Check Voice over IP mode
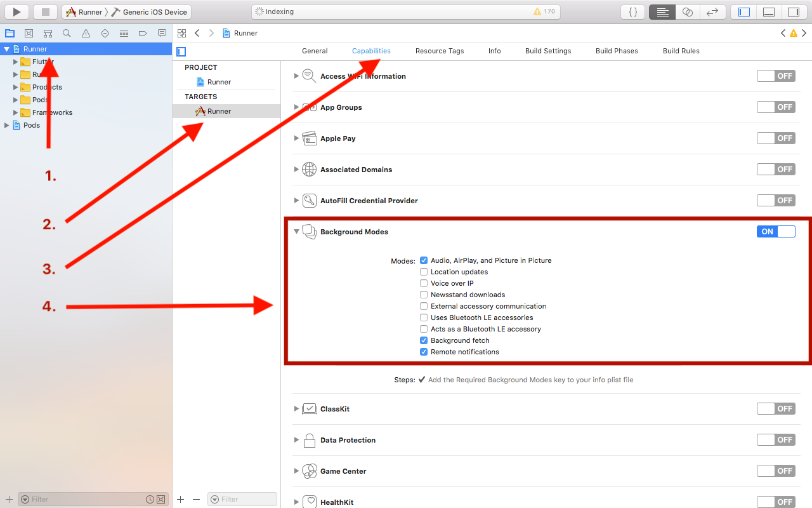The image size is (812, 508). [x=424, y=283]
